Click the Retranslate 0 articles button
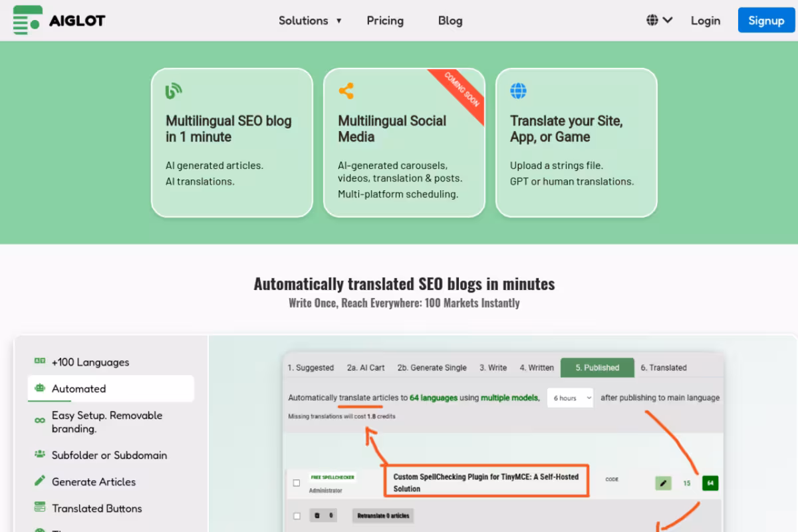Image resolution: width=798 pixels, height=532 pixels. click(382, 515)
